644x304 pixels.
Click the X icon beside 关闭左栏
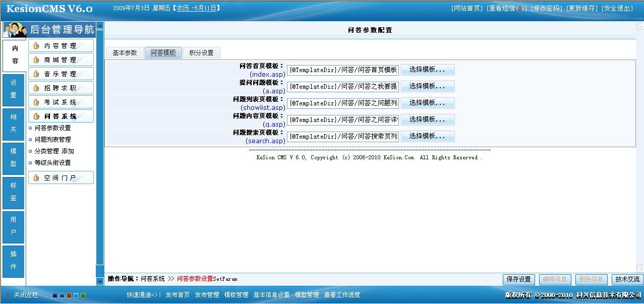[8, 294]
